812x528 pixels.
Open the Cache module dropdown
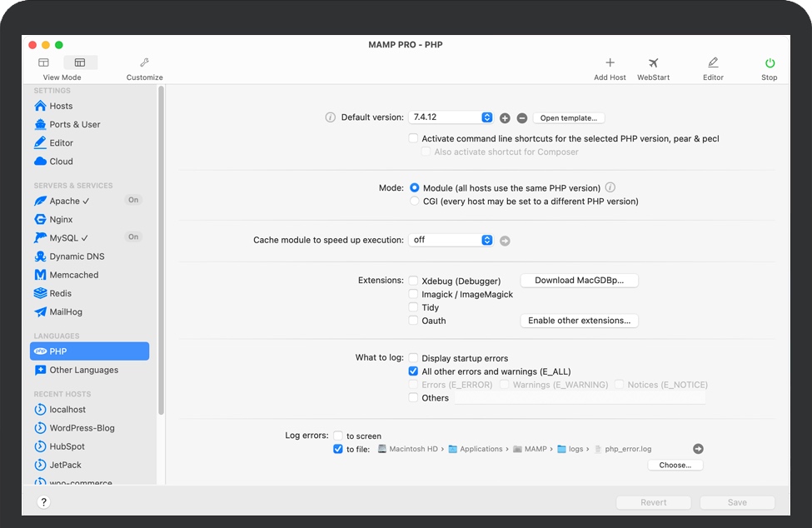click(x=451, y=240)
